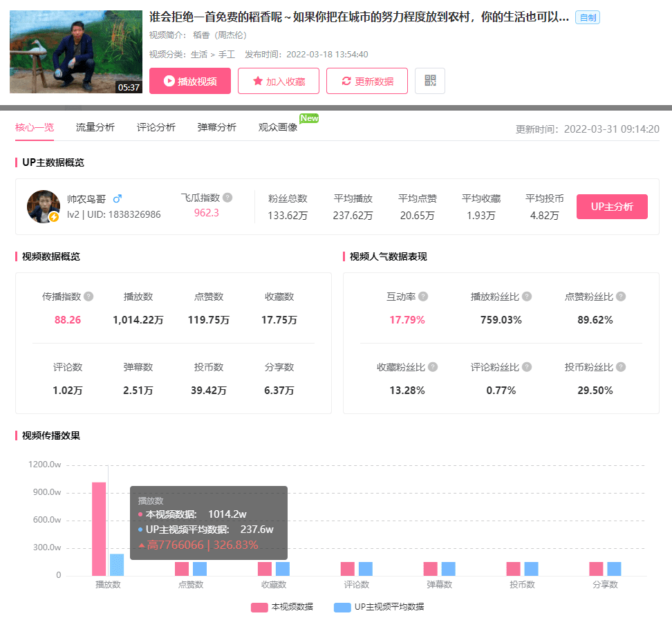Click the blue 弹幕数 bar in chart
This screenshot has height=618, width=672.
448,569
